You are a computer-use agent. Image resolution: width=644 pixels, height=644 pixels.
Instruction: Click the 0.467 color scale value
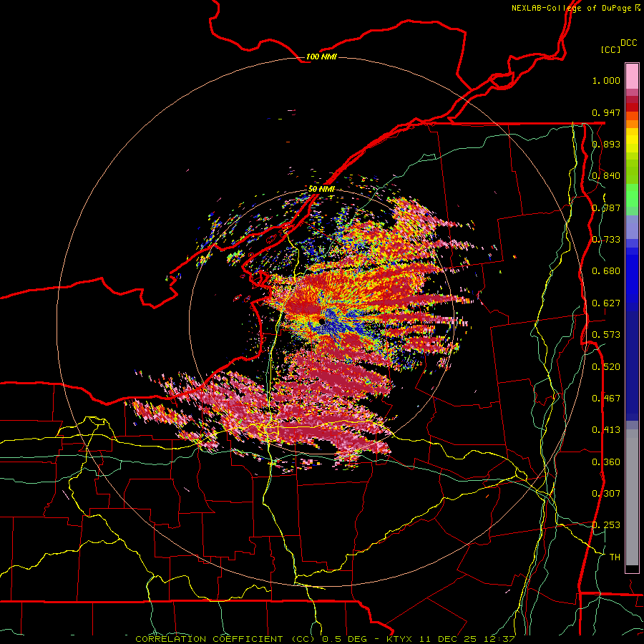click(606, 399)
